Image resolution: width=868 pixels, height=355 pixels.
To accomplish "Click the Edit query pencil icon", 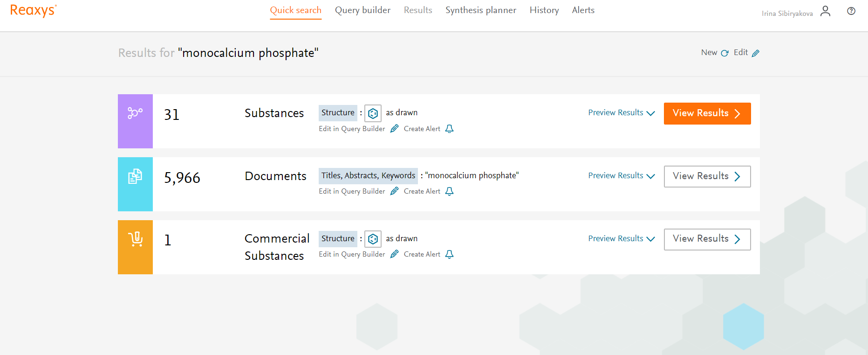I will pos(756,53).
